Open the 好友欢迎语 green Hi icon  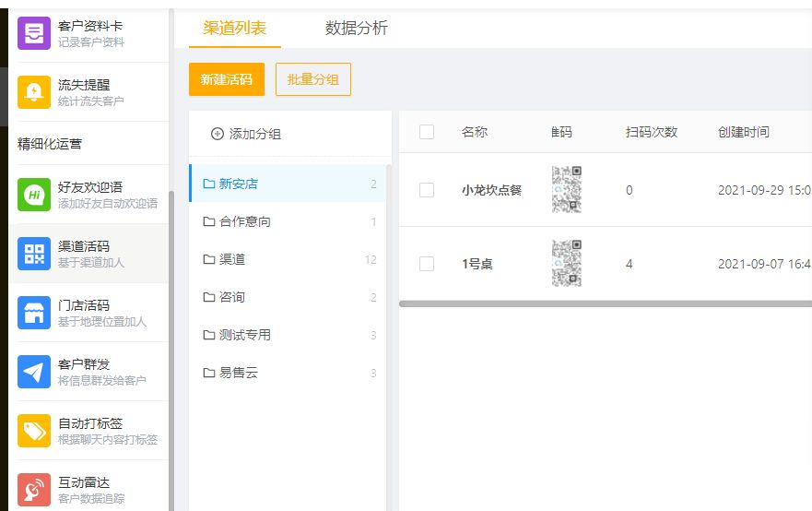coord(34,195)
